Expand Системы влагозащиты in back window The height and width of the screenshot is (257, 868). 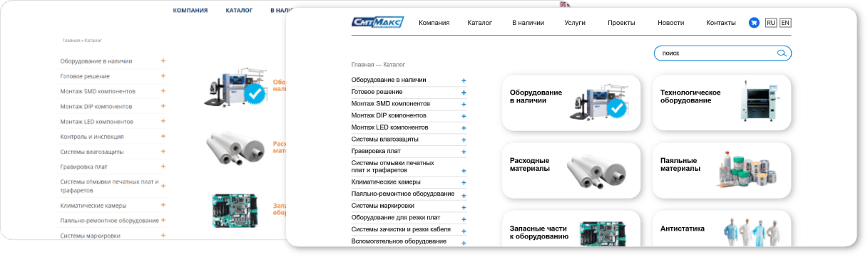pos(163,152)
